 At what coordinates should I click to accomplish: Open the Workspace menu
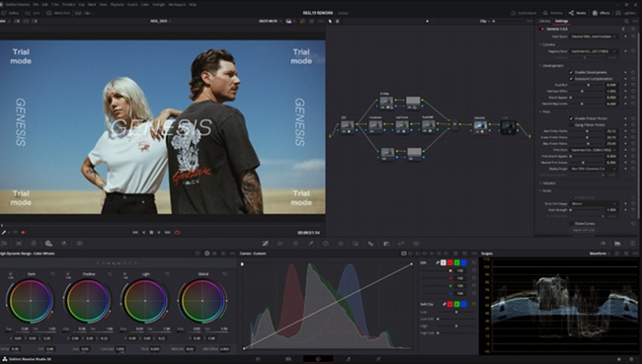point(177,4)
